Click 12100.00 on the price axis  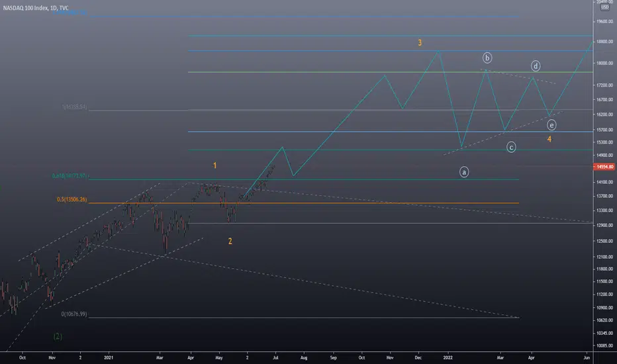[x=604, y=257]
